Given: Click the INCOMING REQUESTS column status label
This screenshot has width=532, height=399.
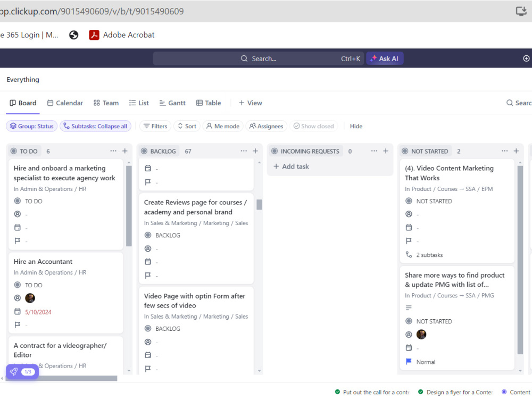Looking at the screenshot, I should pos(306,151).
